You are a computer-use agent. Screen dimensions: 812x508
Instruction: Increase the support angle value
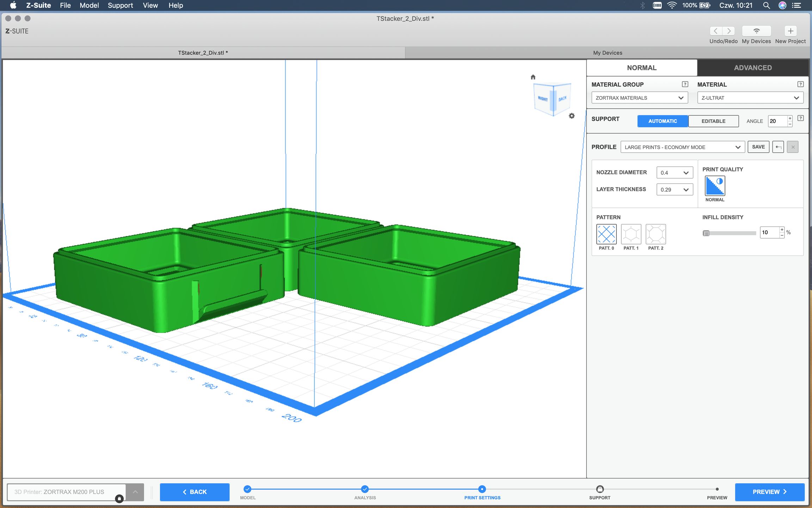click(x=790, y=118)
